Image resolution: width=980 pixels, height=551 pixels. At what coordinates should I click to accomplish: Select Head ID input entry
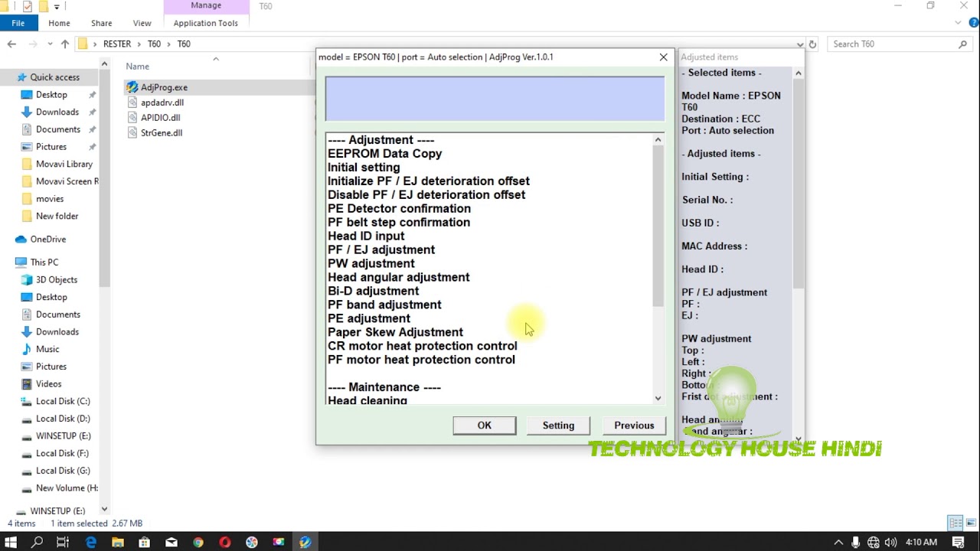coord(366,236)
